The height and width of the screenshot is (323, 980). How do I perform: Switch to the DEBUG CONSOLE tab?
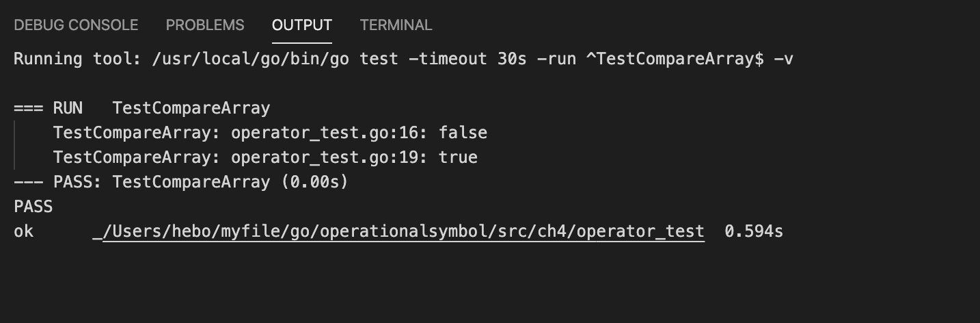tap(76, 25)
